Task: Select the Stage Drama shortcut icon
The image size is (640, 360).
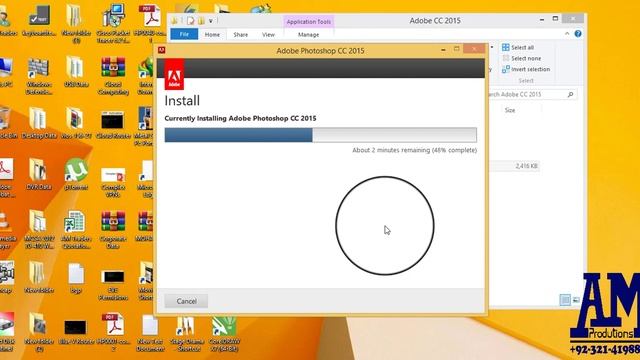Action: tap(187, 333)
